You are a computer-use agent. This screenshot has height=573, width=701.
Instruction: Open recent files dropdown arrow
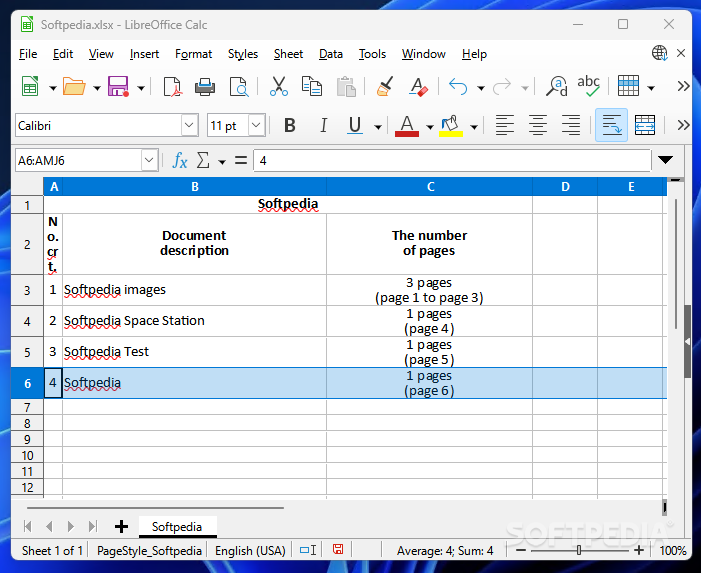(97, 88)
